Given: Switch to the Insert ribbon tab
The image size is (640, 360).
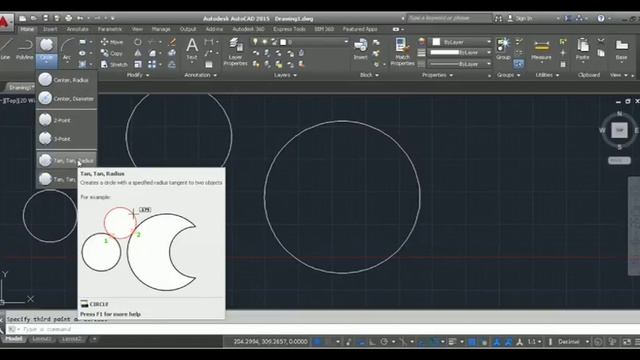Looking at the screenshot, I should (x=50, y=29).
